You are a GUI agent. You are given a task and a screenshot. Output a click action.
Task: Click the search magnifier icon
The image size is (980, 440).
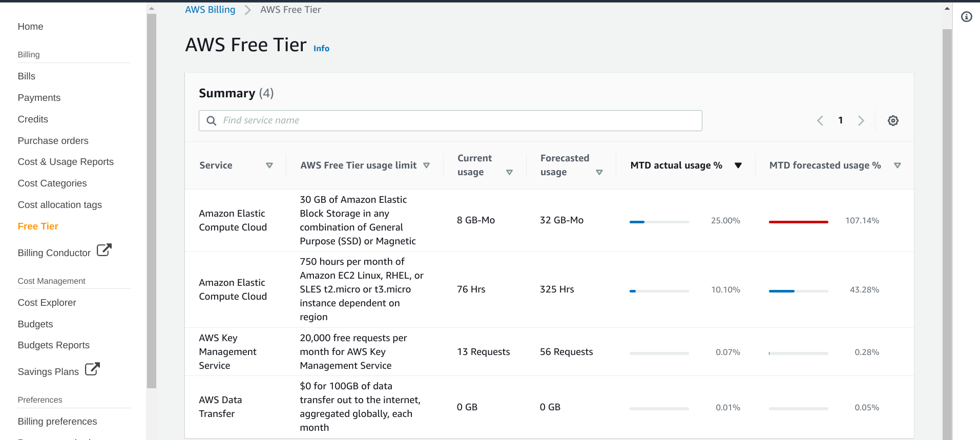click(211, 120)
